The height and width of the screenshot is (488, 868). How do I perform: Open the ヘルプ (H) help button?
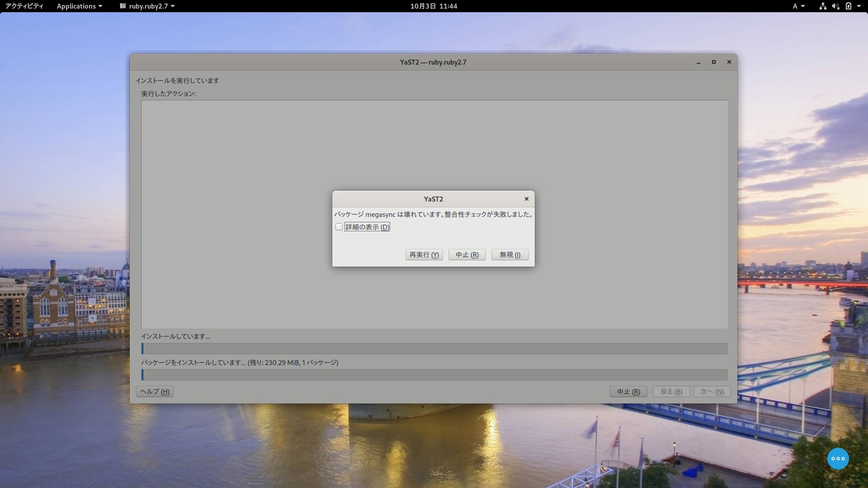[x=155, y=392]
